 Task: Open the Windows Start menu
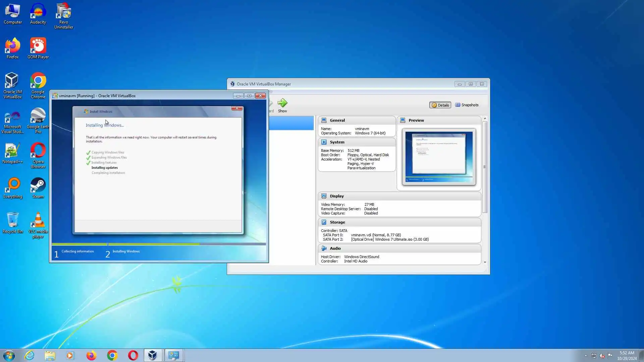[x=9, y=355]
